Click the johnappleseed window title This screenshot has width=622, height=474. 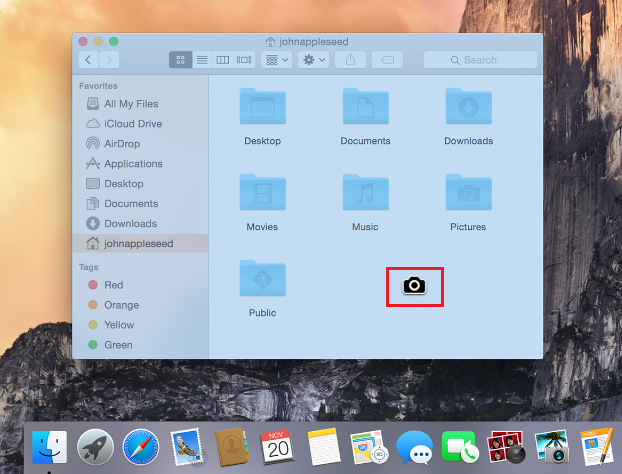(313, 42)
